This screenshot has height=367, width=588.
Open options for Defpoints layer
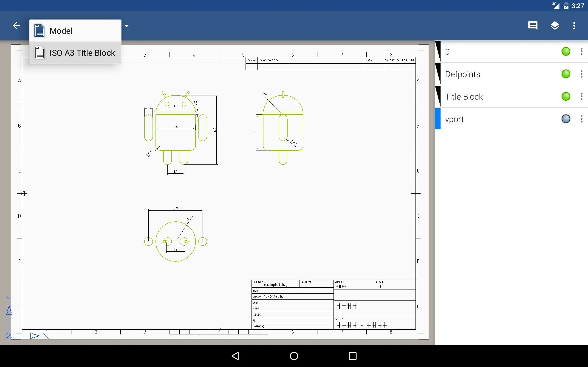coord(581,74)
